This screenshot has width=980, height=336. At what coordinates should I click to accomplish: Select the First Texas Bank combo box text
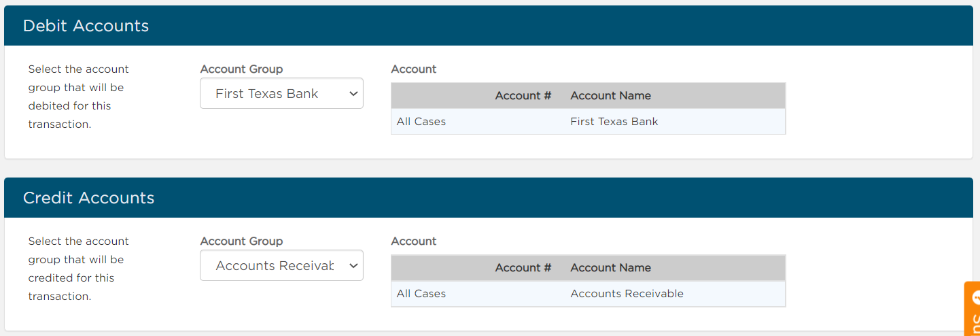[x=266, y=94]
